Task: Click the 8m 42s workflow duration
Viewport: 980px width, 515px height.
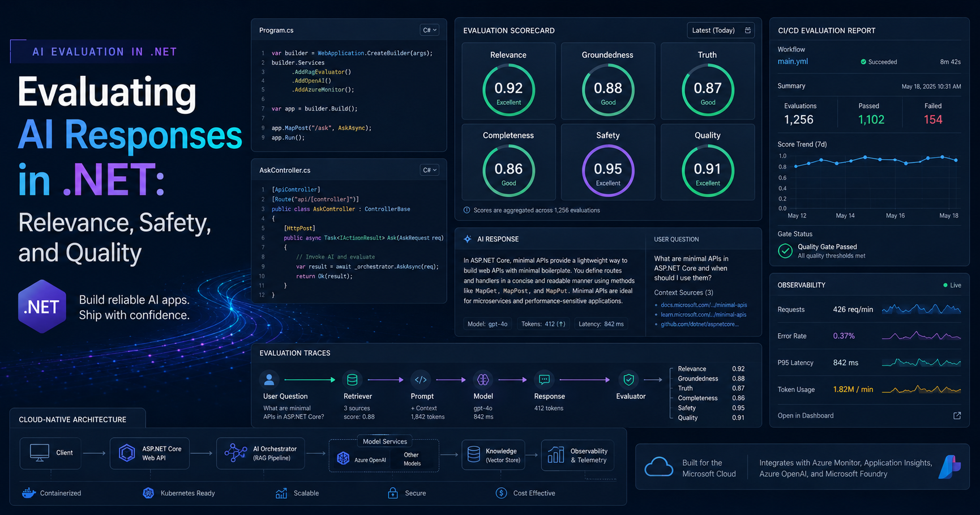Action: 951,62
